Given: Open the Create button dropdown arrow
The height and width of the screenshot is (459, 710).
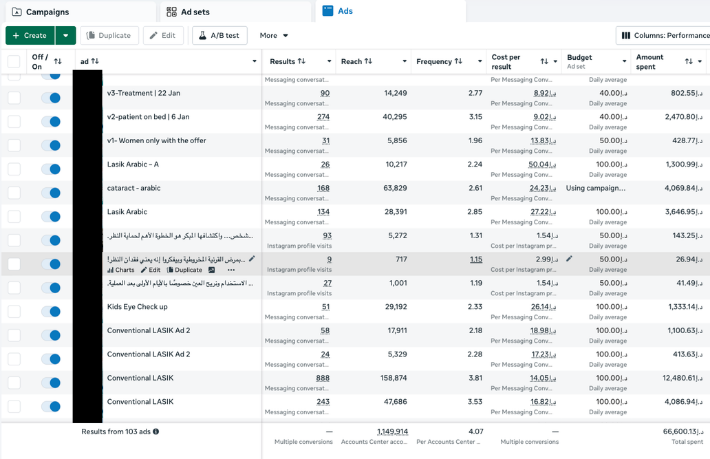Looking at the screenshot, I should click(x=66, y=35).
